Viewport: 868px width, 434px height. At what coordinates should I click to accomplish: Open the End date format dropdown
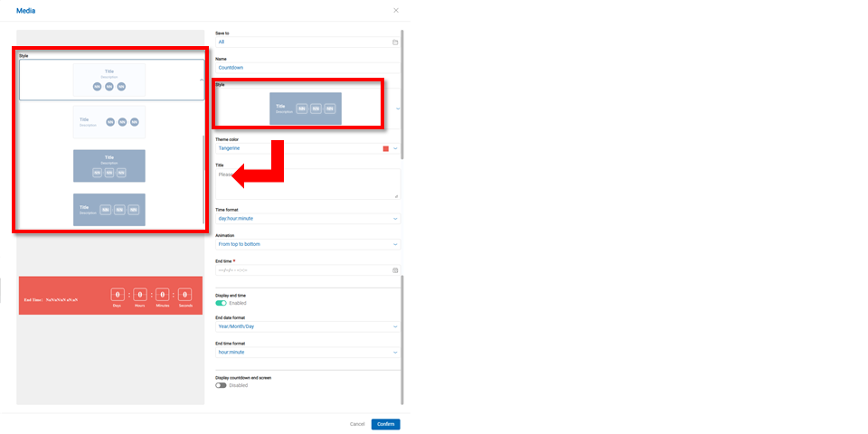click(x=307, y=326)
